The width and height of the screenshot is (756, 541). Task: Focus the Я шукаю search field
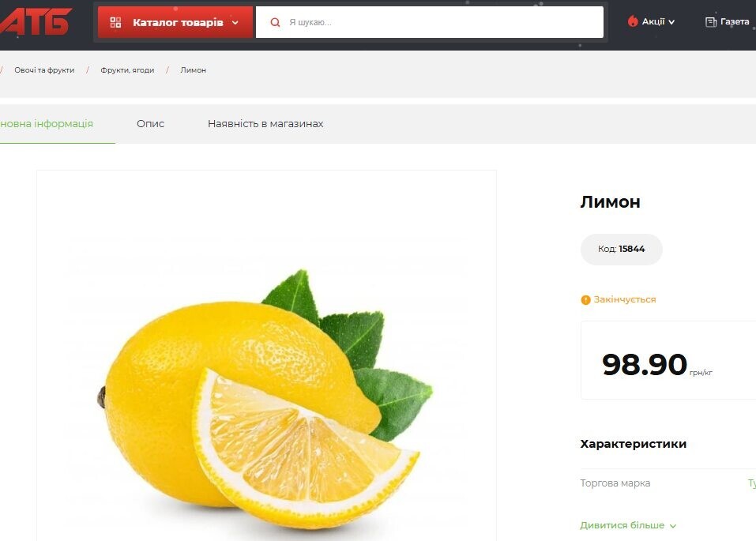click(430, 22)
